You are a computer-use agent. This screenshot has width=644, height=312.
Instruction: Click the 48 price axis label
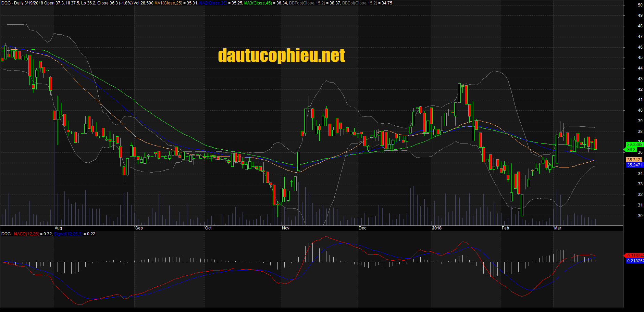click(x=640, y=26)
